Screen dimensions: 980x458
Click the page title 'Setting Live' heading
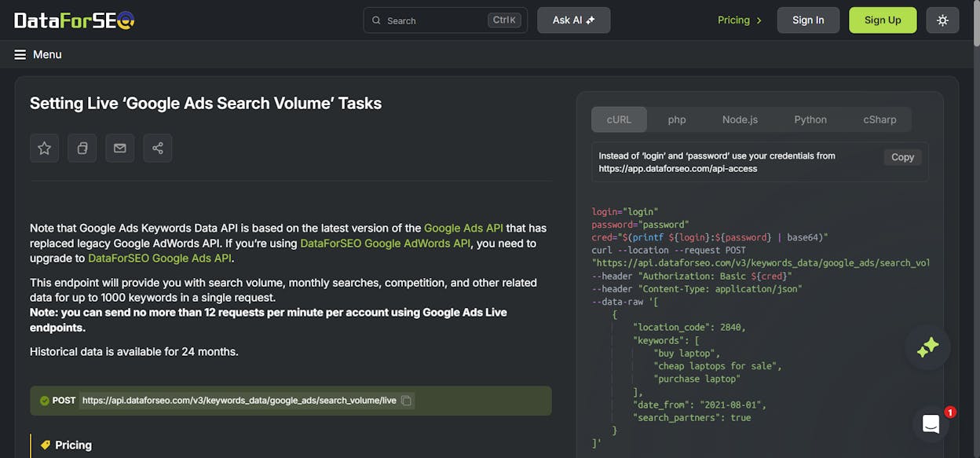tap(206, 103)
